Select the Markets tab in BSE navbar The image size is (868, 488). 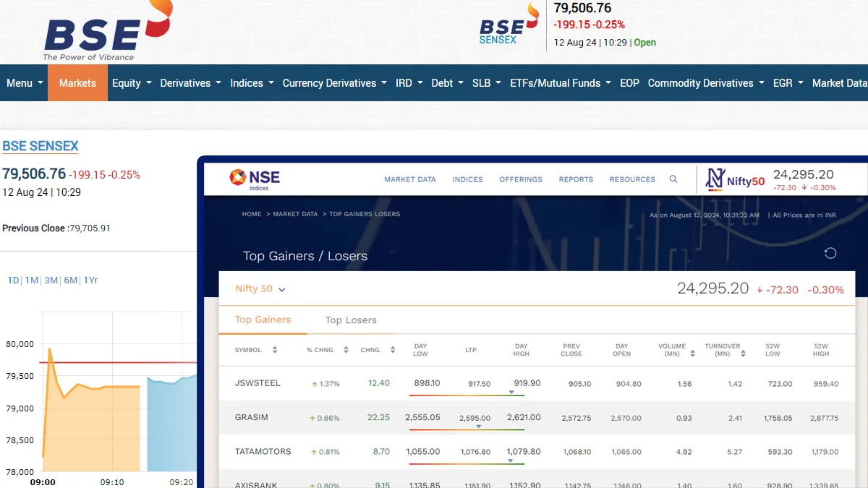(x=77, y=83)
